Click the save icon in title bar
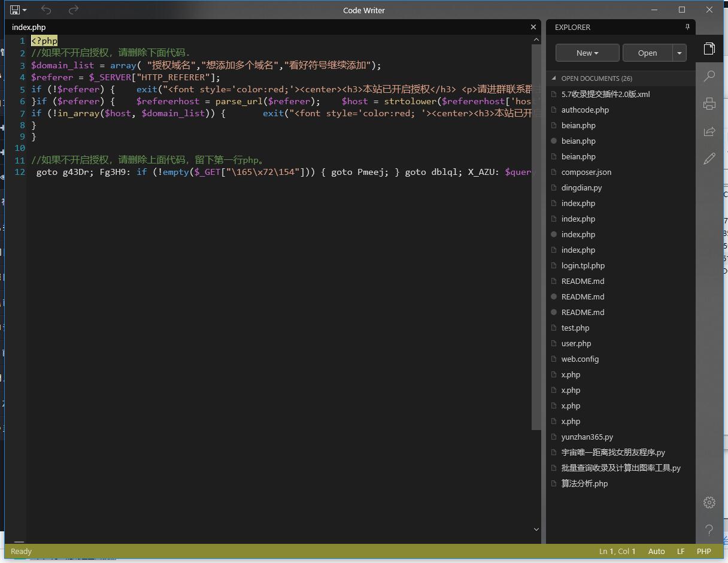 point(14,10)
